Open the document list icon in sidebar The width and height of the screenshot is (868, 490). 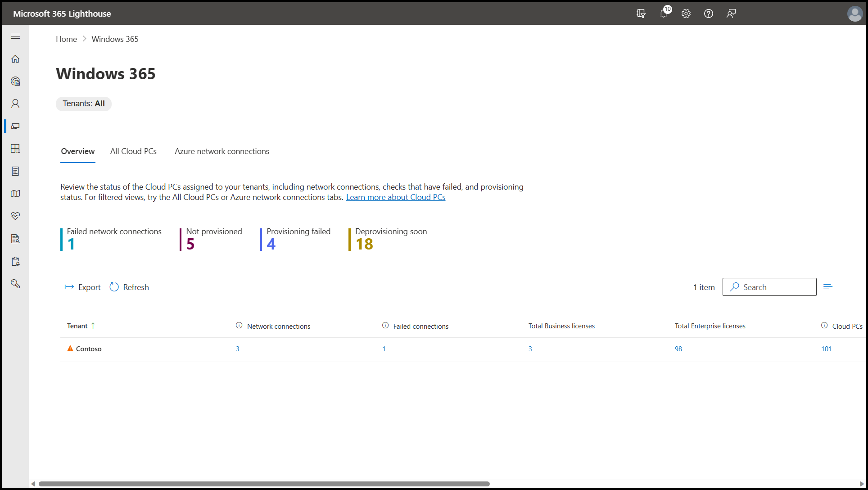pyautogui.click(x=15, y=171)
